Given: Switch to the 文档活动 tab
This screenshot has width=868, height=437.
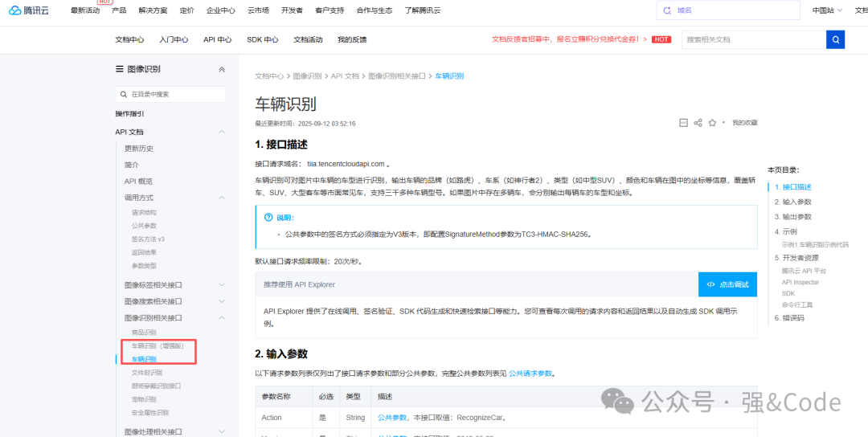Looking at the screenshot, I should pos(309,40).
